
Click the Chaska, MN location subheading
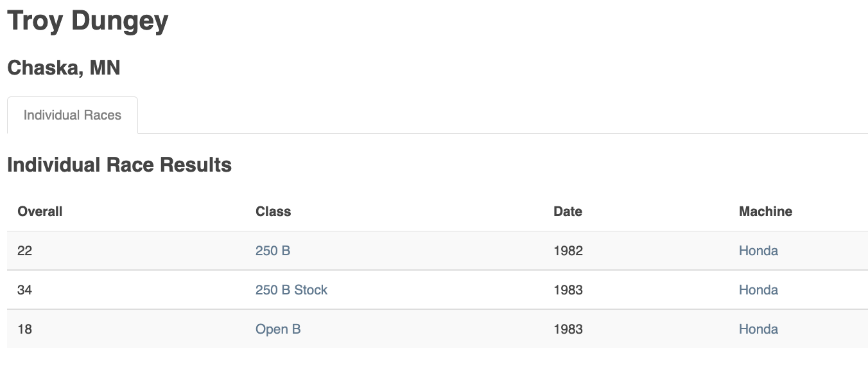pyautogui.click(x=64, y=67)
